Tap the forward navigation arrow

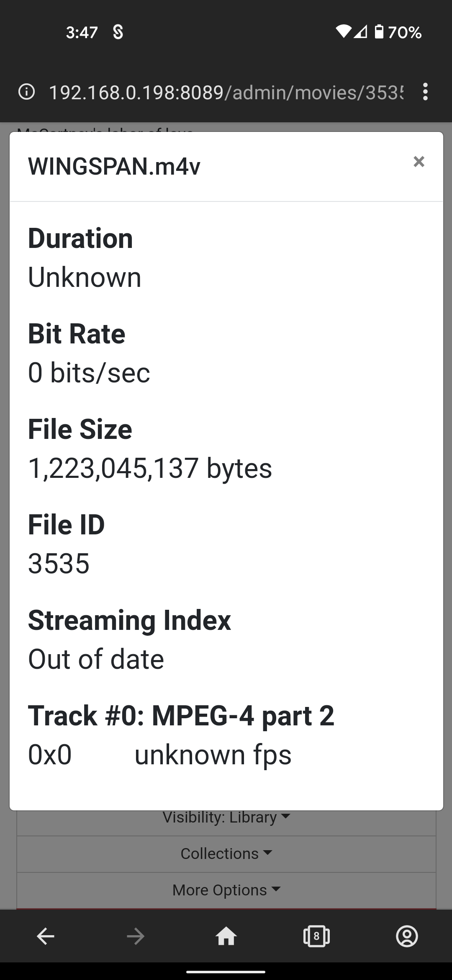click(x=136, y=936)
